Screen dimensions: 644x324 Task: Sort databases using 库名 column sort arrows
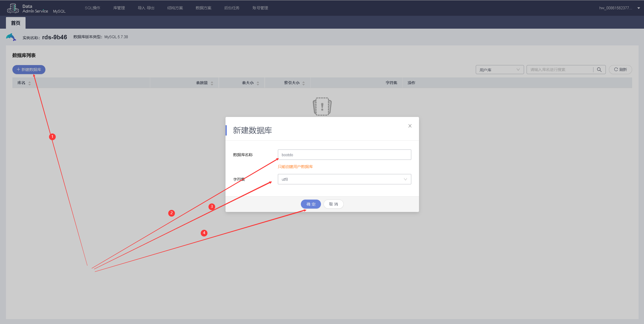(x=29, y=83)
